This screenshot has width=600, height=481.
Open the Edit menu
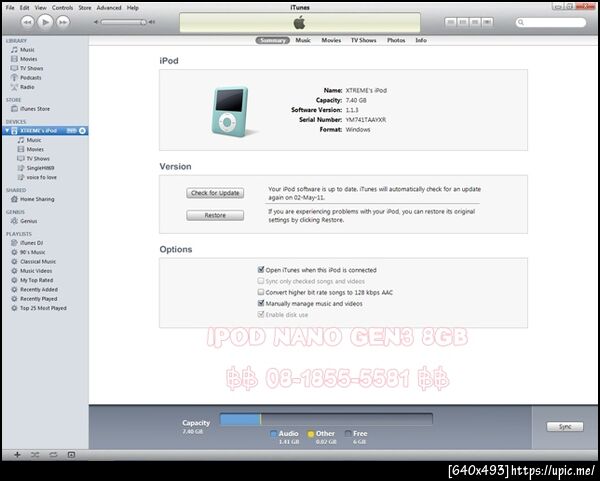click(x=24, y=8)
